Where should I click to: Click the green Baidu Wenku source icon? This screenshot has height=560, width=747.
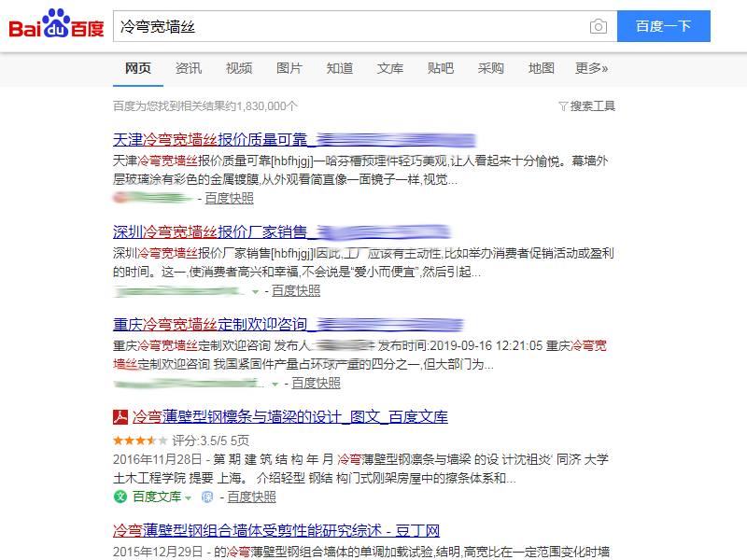120,497
